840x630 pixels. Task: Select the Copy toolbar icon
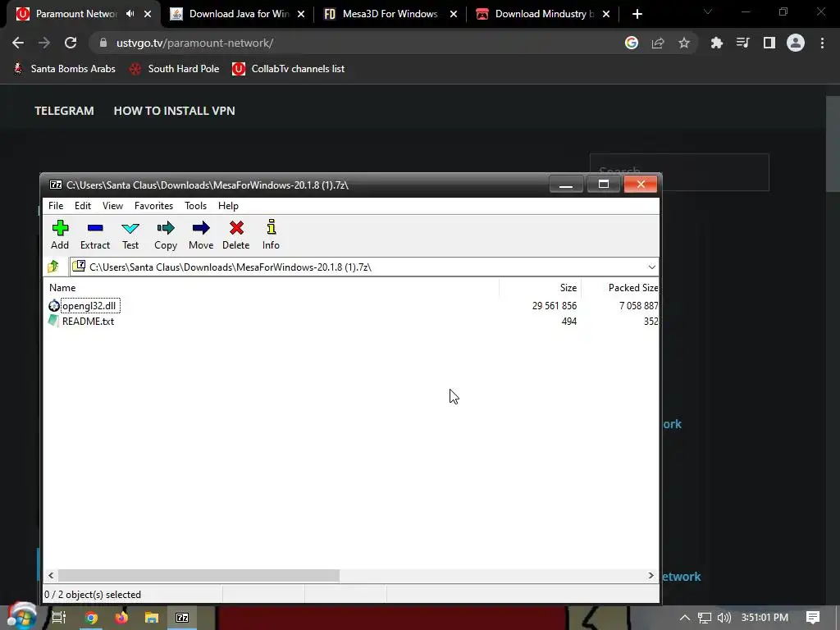[x=166, y=235]
